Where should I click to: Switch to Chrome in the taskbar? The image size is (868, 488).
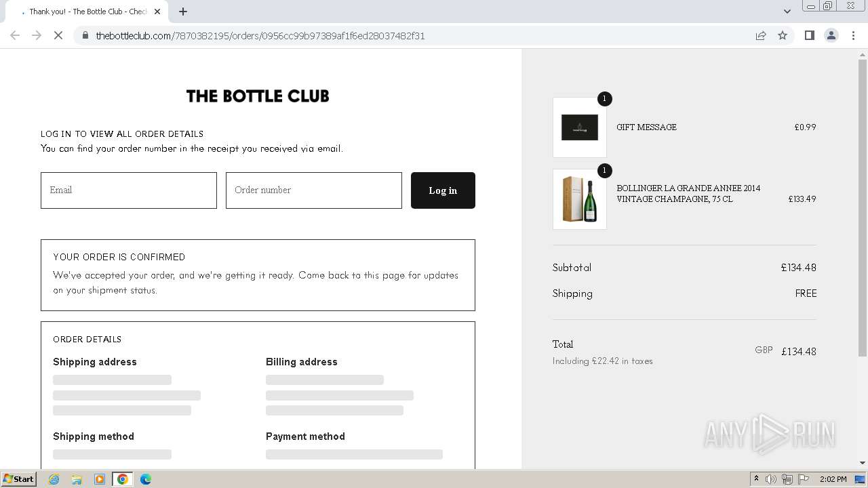123,479
